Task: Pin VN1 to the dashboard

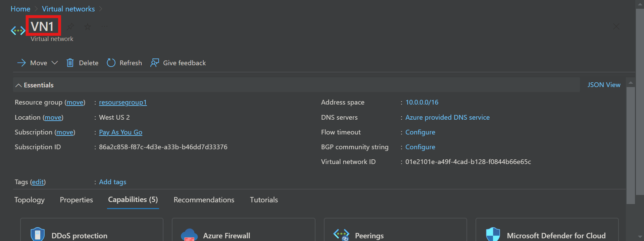Action: [x=70, y=26]
